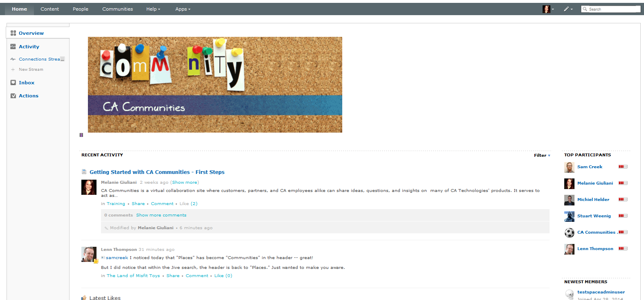Click the Actions checkmark icon in sidebar
This screenshot has width=644, height=300.
tap(13, 96)
